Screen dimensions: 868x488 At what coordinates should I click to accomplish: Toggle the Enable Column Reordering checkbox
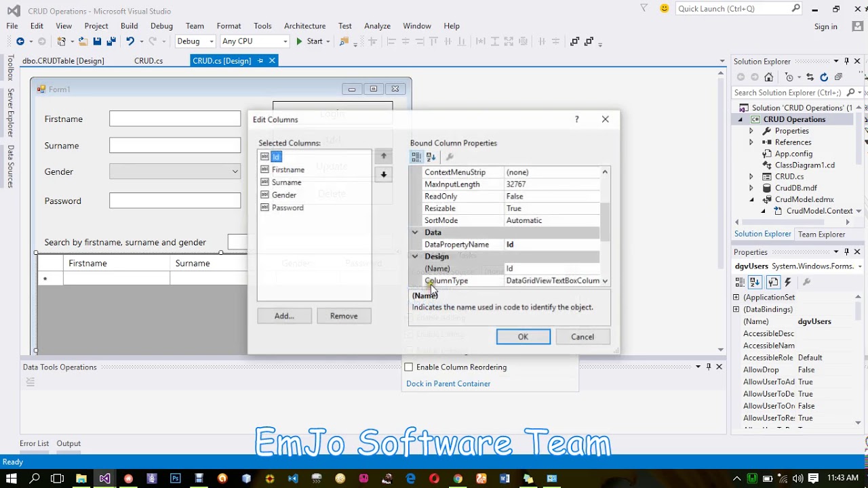pos(408,367)
